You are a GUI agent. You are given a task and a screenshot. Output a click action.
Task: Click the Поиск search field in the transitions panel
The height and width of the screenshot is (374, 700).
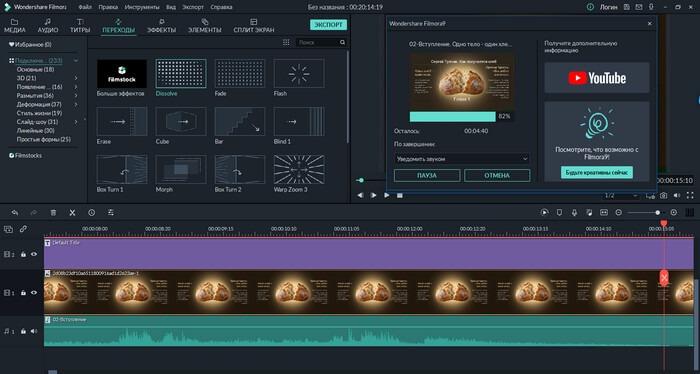[x=317, y=42]
